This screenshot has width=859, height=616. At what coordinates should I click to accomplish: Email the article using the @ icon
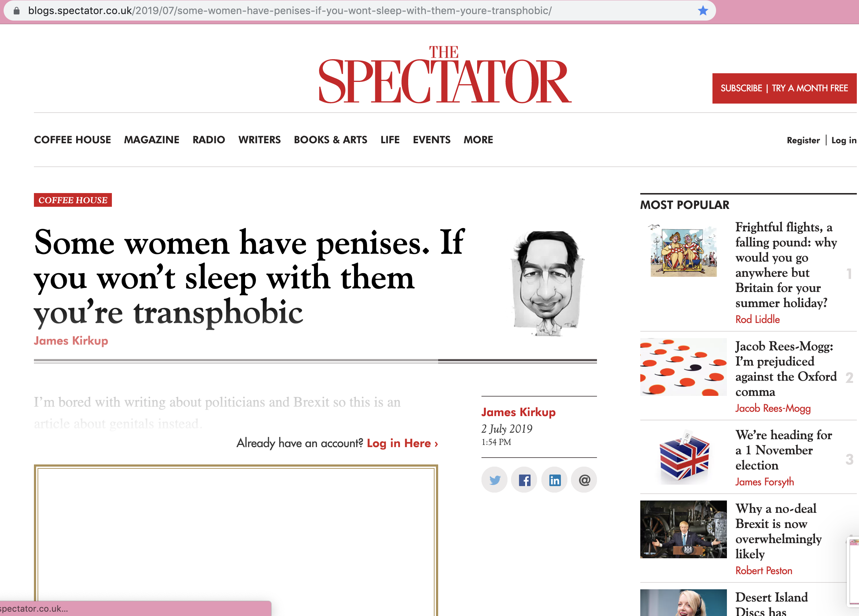click(x=584, y=480)
